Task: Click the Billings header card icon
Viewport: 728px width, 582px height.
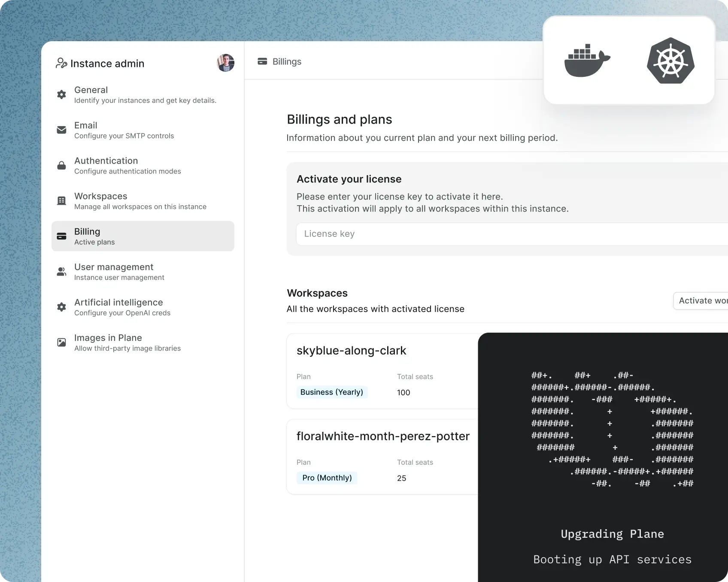Action: 262,61
